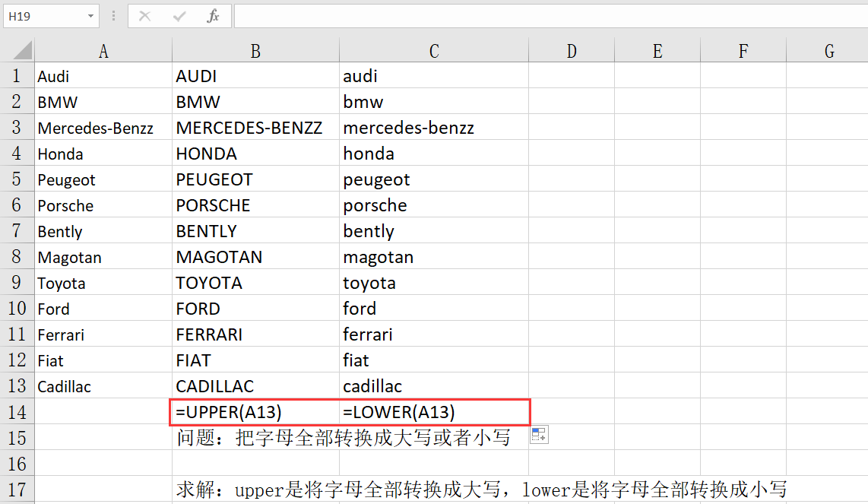868x504 pixels.
Task: Click the Cancel X icon in formula bar
Action: click(145, 16)
